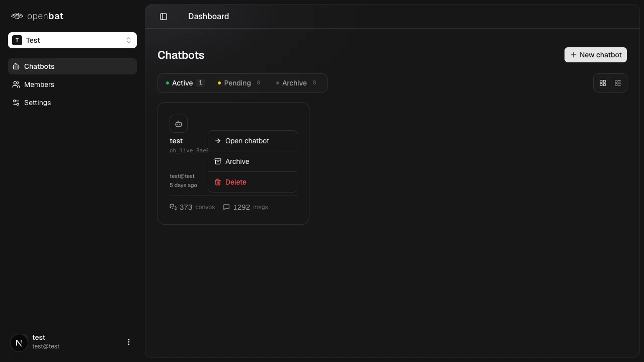Open Settings via its sidebar icon
The width and height of the screenshot is (644, 362).
[x=16, y=103]
